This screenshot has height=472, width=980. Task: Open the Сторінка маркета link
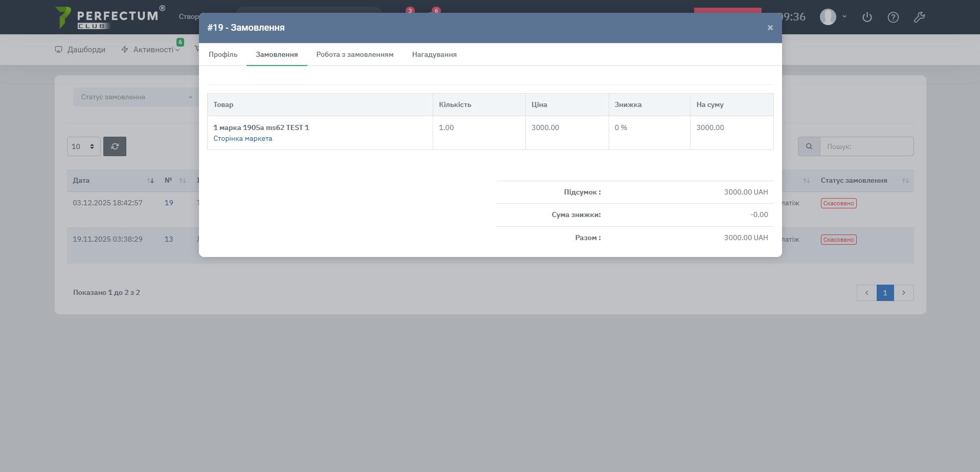[242, 139]
